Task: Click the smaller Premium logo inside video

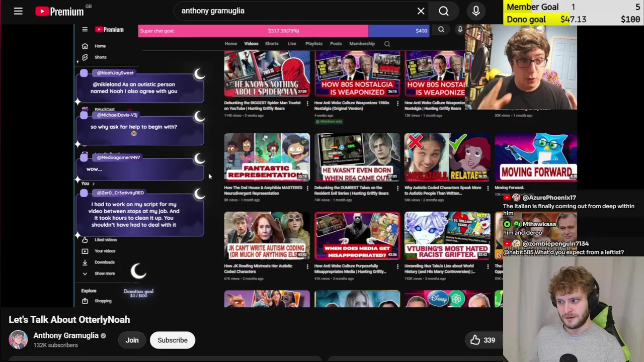Action: tap(109, 30)
